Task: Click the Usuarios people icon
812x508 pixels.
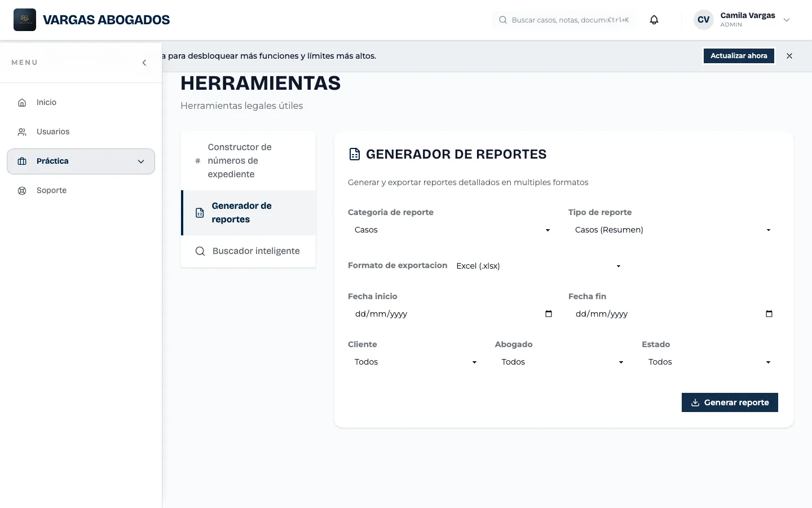Action: 22,132
